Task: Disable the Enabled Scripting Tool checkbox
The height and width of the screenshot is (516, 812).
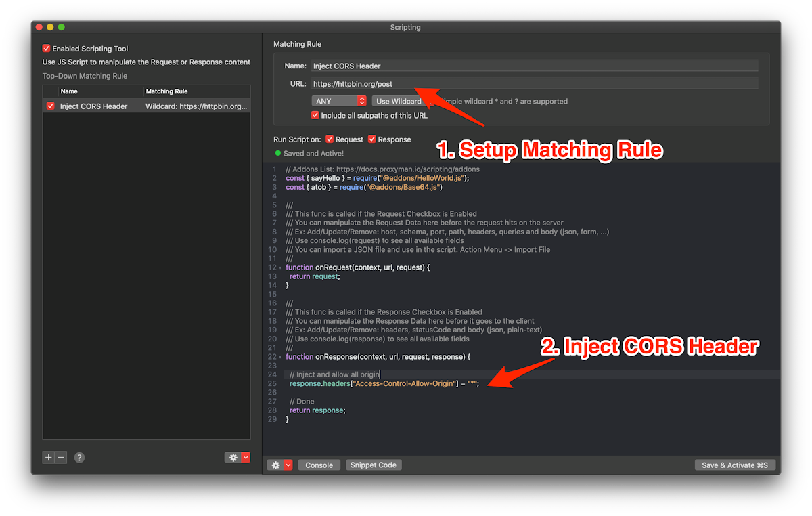Action: click(x=46, y=48)
